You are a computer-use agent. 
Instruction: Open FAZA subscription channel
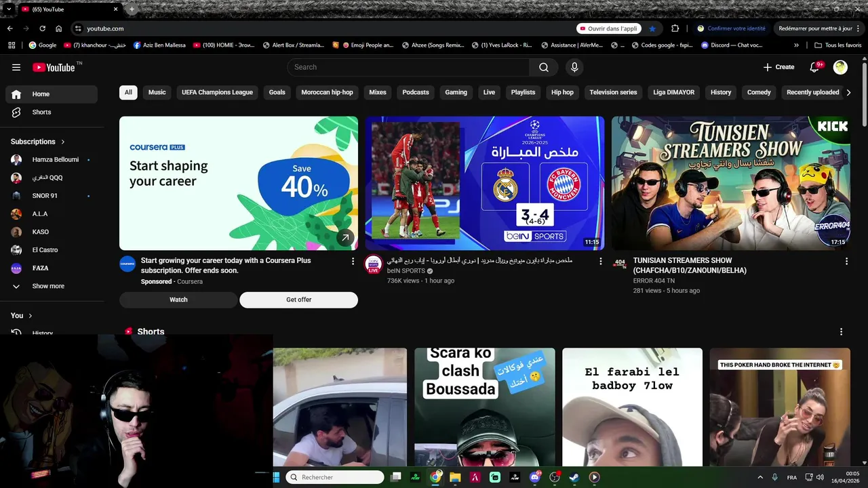[x=52, y=268]
